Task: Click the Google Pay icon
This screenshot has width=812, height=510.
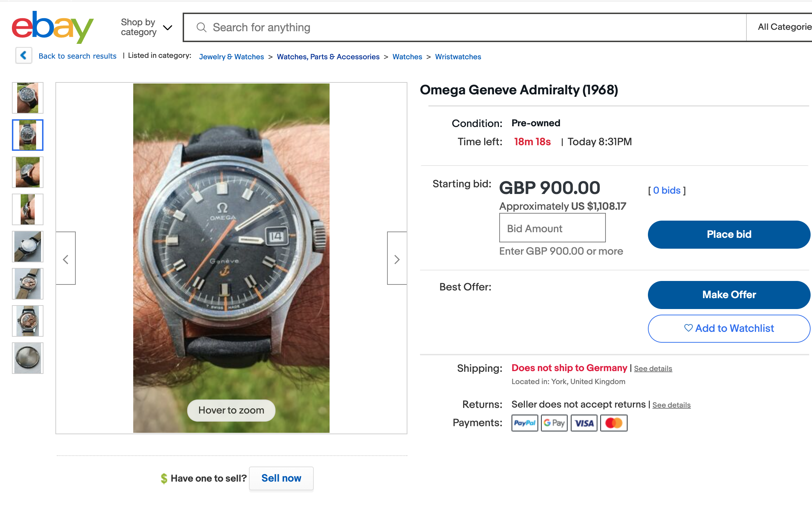Action: 554,423
